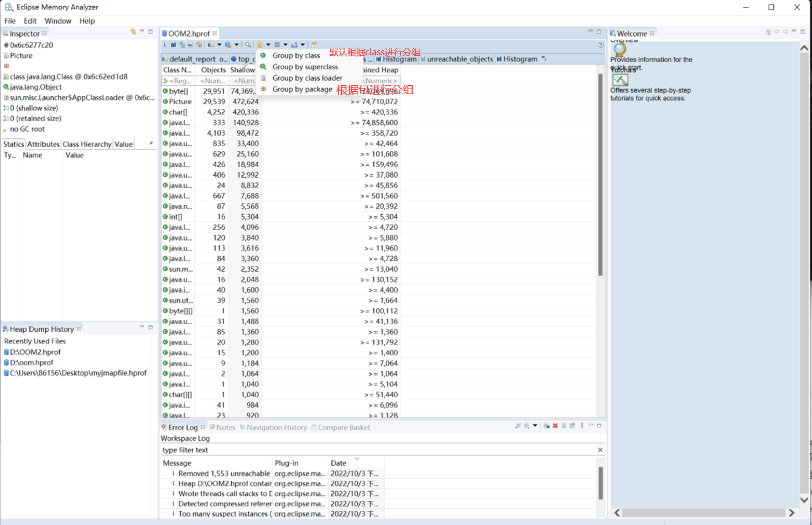
Task: Select the Navigation History tab
Action: tap(273, 427)
